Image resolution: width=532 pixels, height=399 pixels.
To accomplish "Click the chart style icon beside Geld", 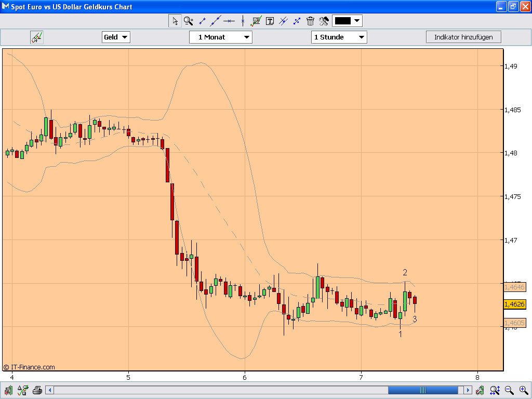I will [x=37, y=37].
